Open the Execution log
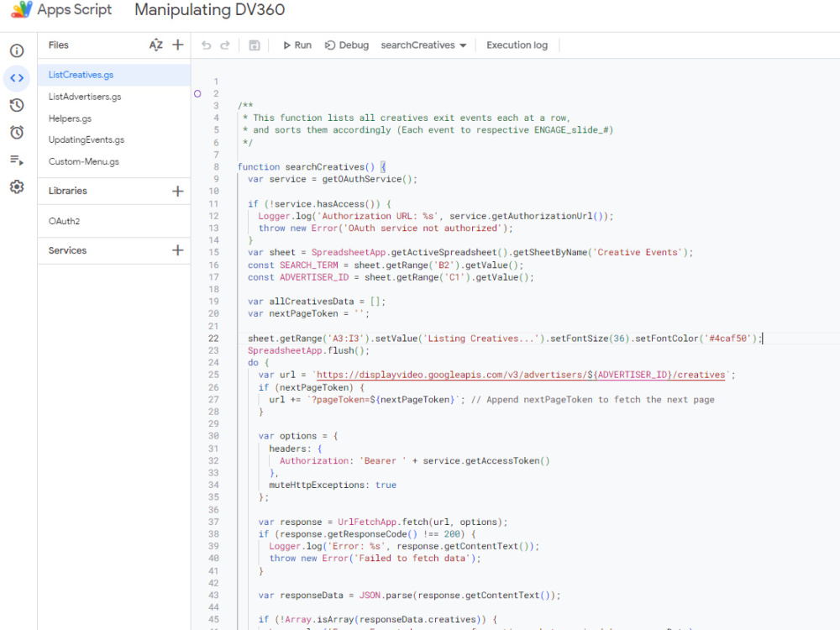Viewport: 840px width, 630px height. (517, 45)
